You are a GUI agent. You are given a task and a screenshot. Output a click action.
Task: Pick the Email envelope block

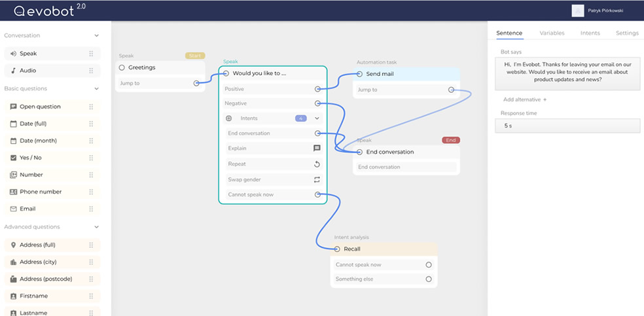[x=14, y=209]
